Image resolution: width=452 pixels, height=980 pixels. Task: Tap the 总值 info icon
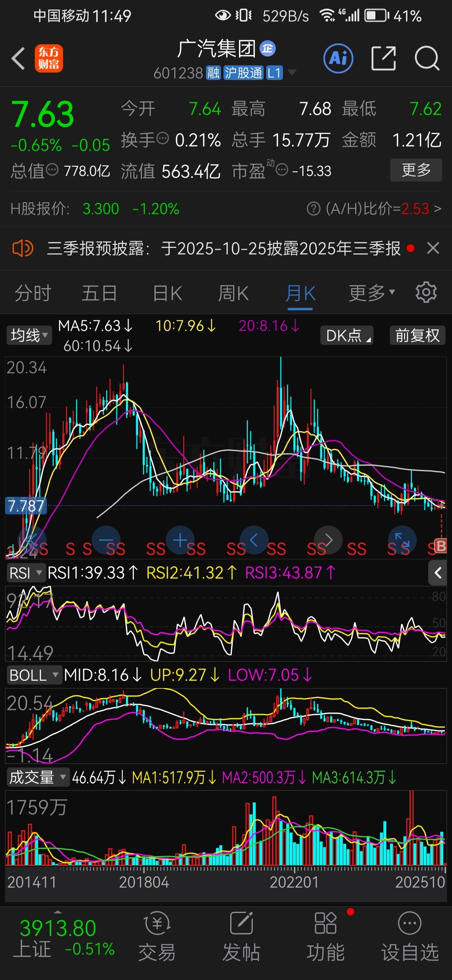pos(52,170)
